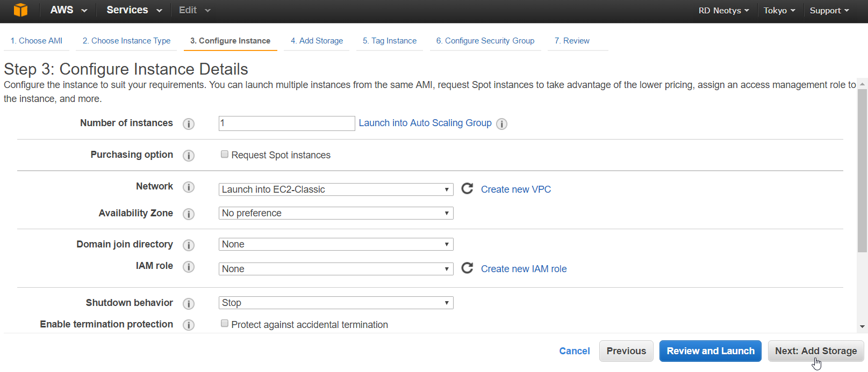
Task: Open info icon for Shutdown behavior
Action: [x=189, y=304]
